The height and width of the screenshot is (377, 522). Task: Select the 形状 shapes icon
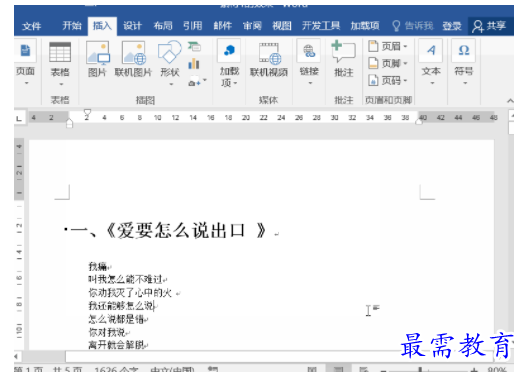170,52
